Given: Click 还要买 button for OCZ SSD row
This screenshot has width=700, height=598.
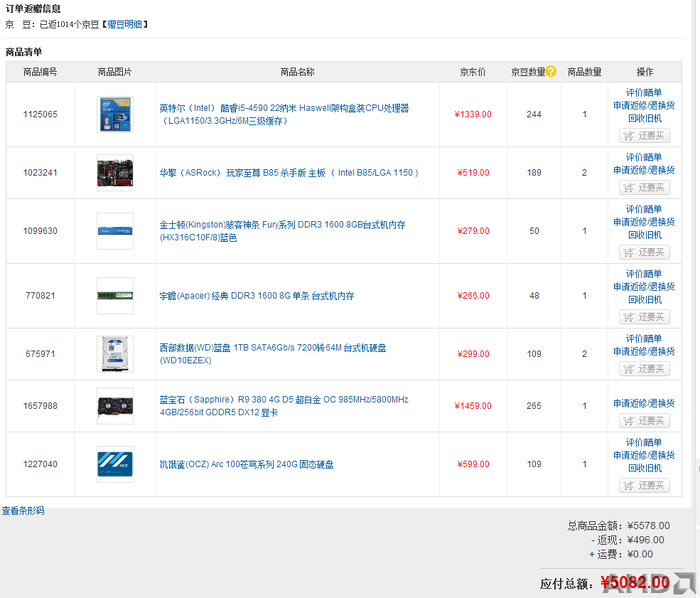Looking at the screenshot, I should pyautogui.click(x=644, y=486).
